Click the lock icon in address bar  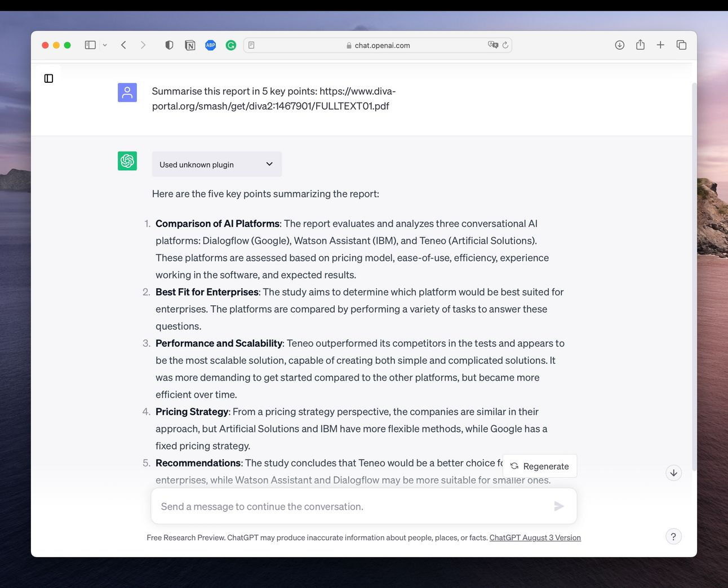[349, 46]
